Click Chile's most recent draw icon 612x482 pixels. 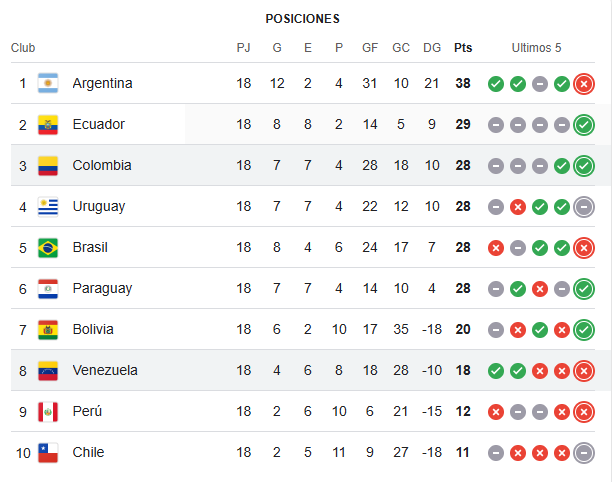[x=584, y=453]
